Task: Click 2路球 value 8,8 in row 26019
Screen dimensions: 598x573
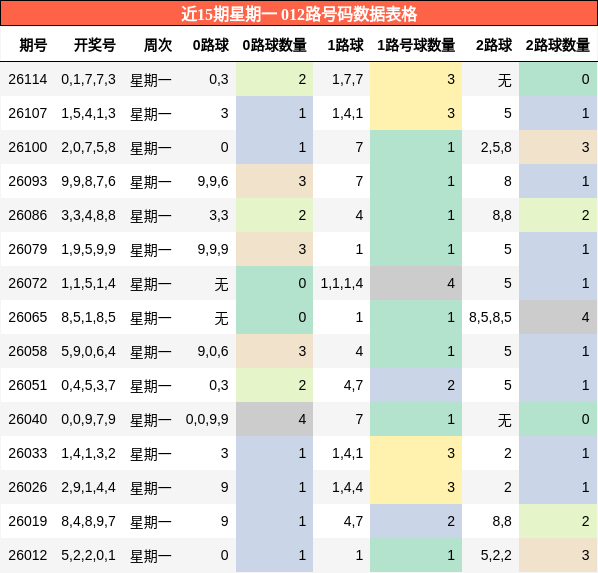Action: pyautogui.click(x=502, y=521)
